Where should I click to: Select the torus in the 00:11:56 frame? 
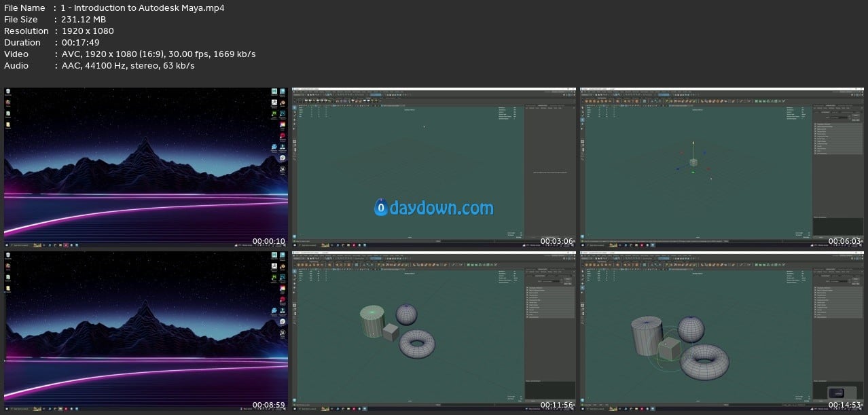coord(417,344)
